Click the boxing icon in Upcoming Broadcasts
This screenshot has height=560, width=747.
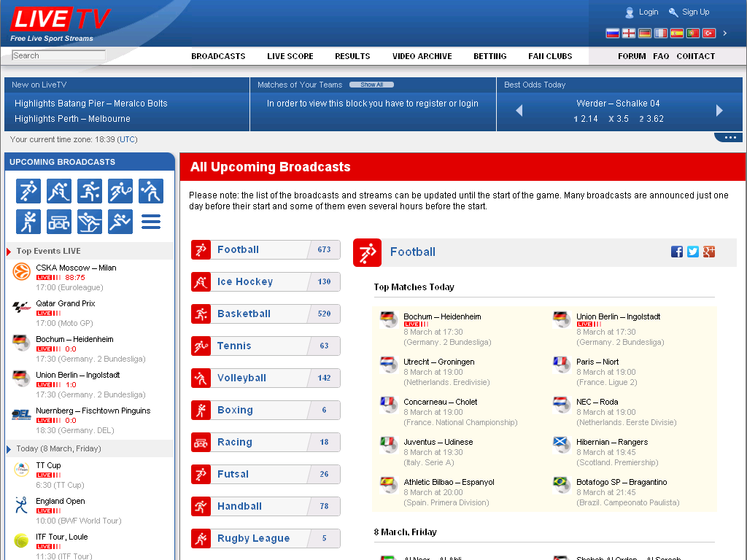point(28,222)
